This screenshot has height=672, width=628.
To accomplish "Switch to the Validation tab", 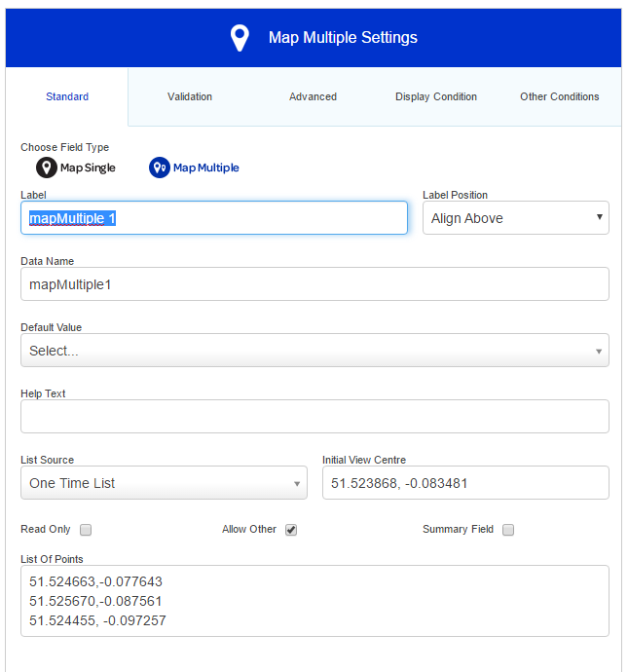I will [x=190, y=96].
